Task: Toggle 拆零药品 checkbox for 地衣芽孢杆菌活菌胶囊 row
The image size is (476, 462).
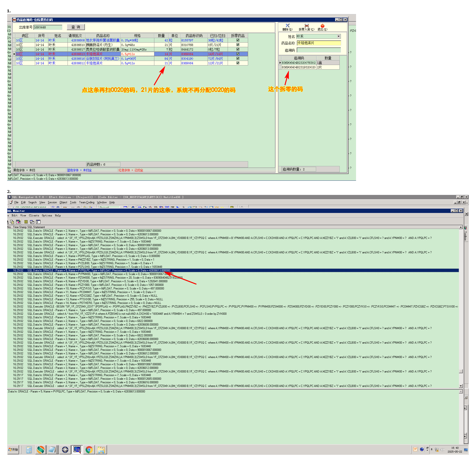Action: click(238, 40)
